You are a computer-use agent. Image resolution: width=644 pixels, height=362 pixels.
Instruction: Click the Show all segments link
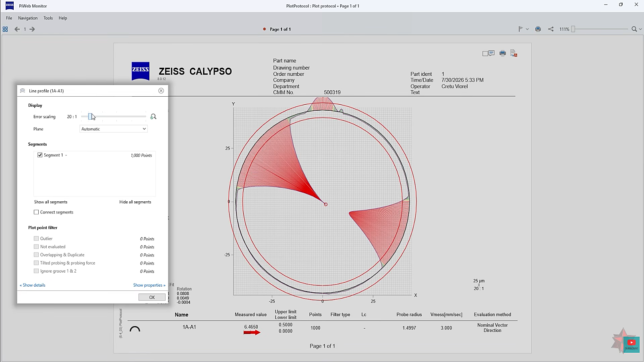point(51,202)
